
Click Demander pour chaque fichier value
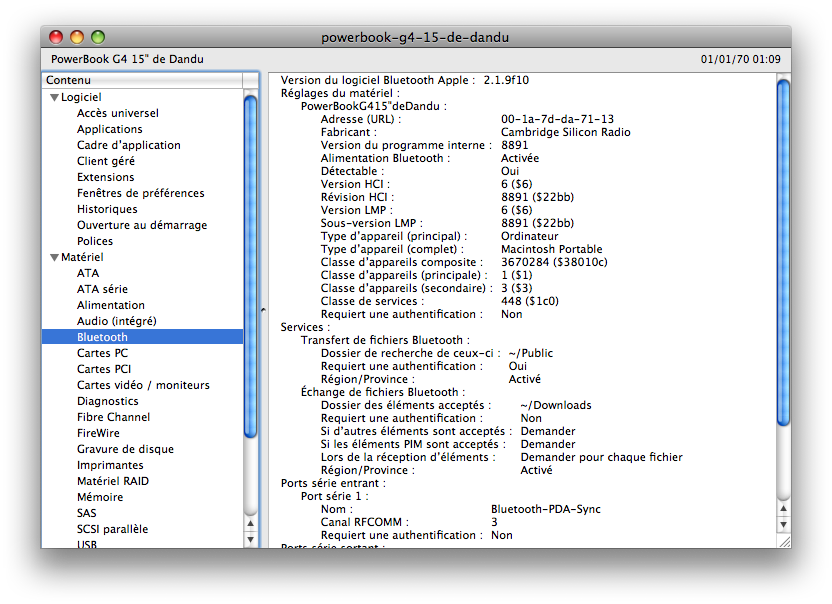click(x=601, y=457)
